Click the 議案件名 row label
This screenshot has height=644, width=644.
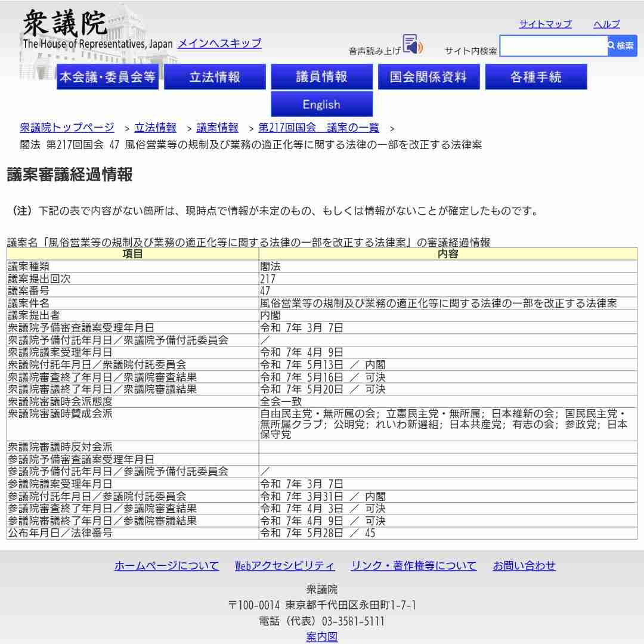[x=29, y=304]
